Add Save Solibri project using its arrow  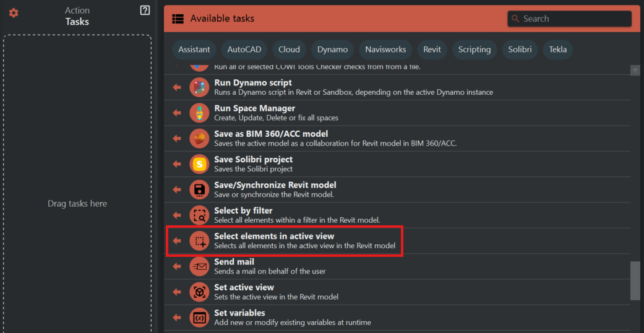click(177, 164)
